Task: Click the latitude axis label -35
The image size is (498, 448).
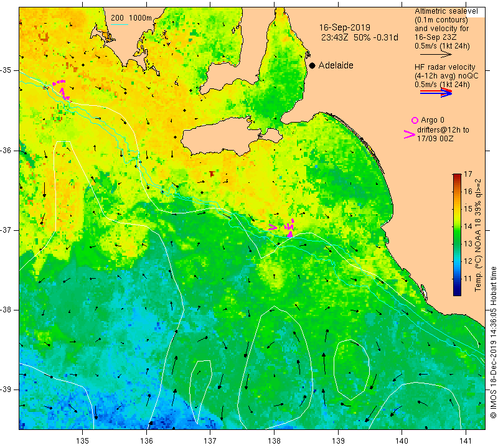Action: click(7, 70)
